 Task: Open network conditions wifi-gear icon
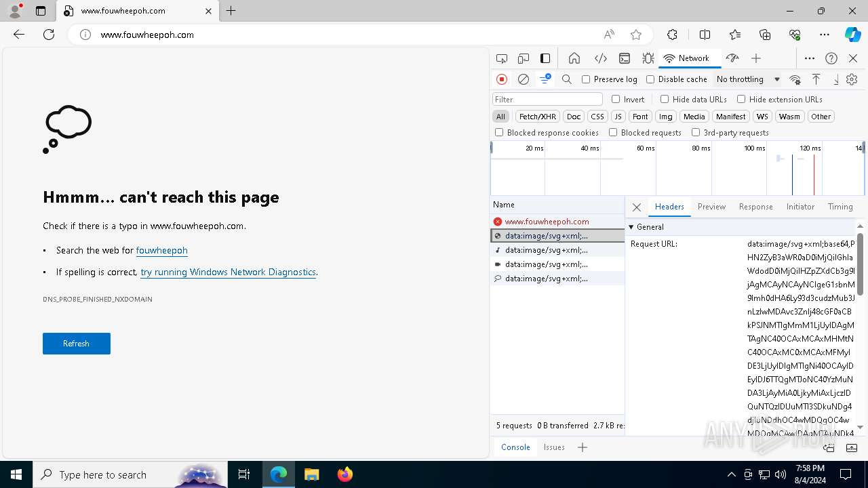pos(795,79)
